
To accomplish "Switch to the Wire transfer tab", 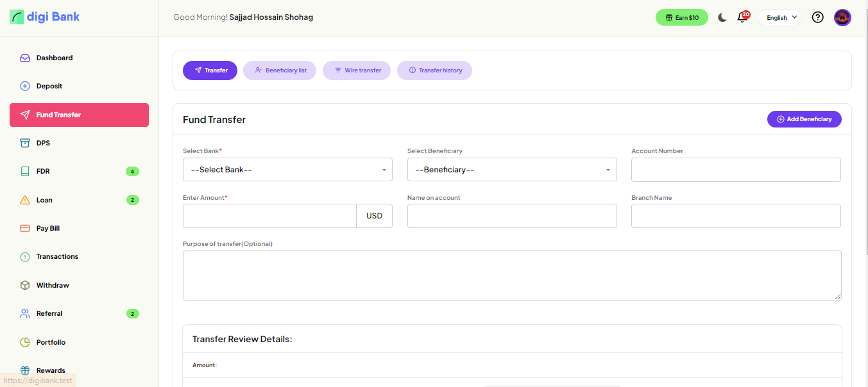I will point(357,70).
